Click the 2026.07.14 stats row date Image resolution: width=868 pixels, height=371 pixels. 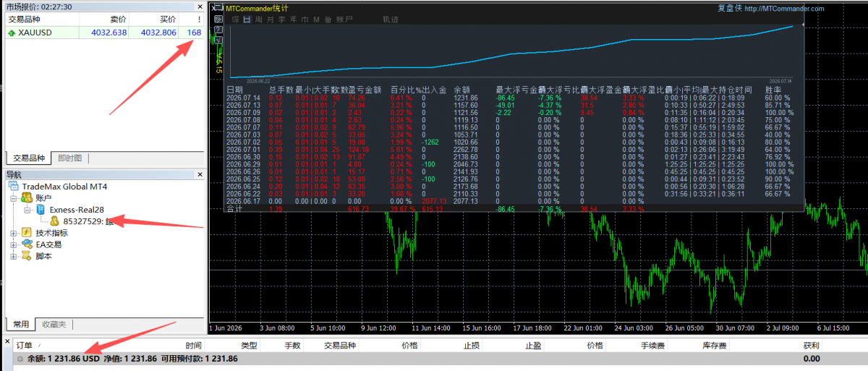243,98
